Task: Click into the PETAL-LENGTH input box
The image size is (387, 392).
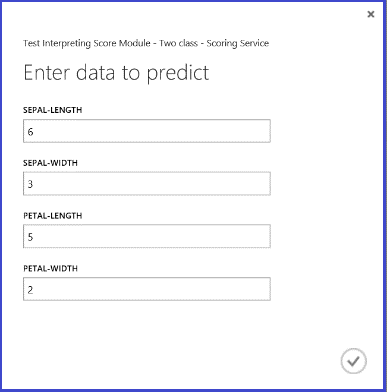Action: pyautogui.click(x=147, y=236)
